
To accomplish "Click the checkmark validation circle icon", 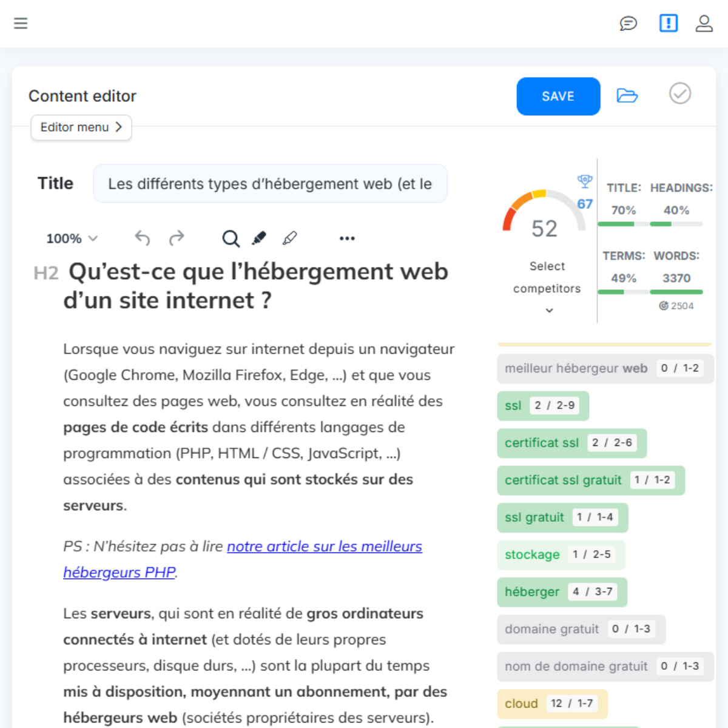I will point(680,93).
